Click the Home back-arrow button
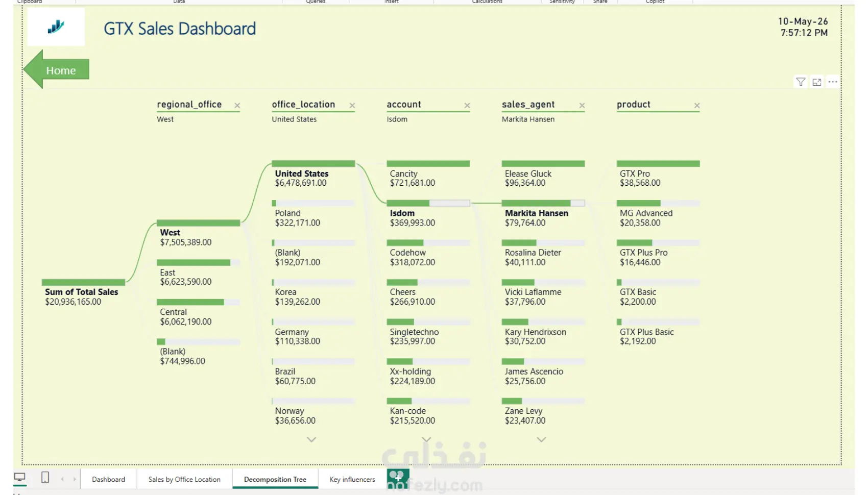The width and height of the screenshot is (868, 495). 56,70
